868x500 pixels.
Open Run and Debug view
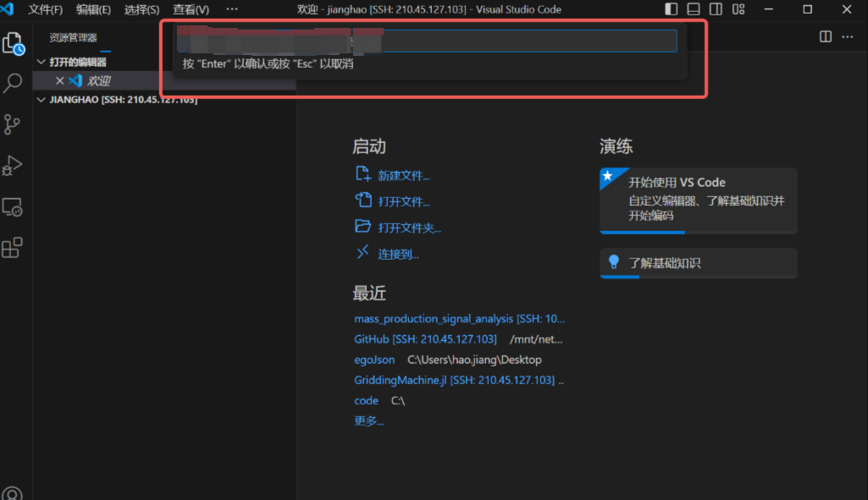pos(12,165)
